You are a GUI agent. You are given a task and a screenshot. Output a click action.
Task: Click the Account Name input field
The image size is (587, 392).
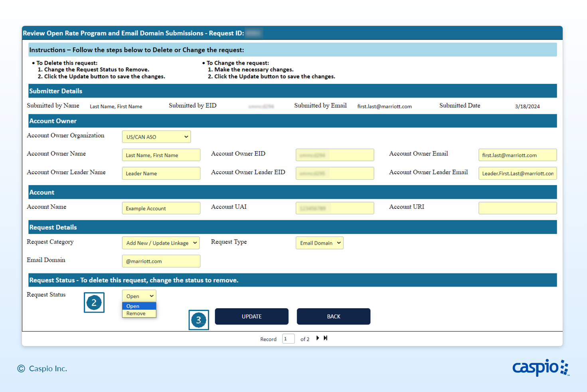tap(161, 208)
